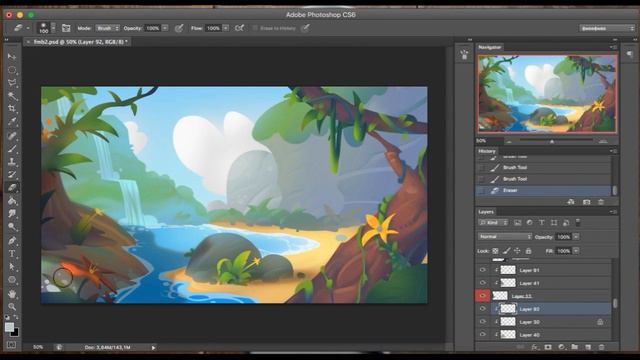Toggle lock transparent pixels
Screen dimensions: 640x360
click(495, 251)
